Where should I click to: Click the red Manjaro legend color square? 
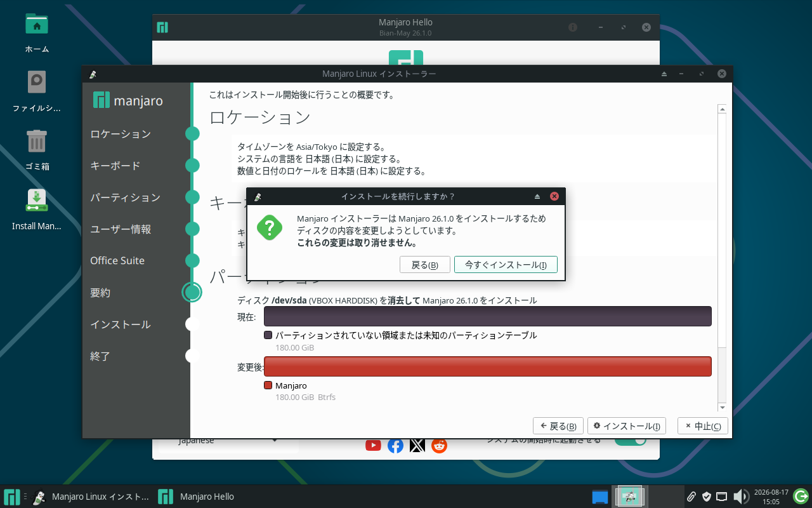click(268, 385)
